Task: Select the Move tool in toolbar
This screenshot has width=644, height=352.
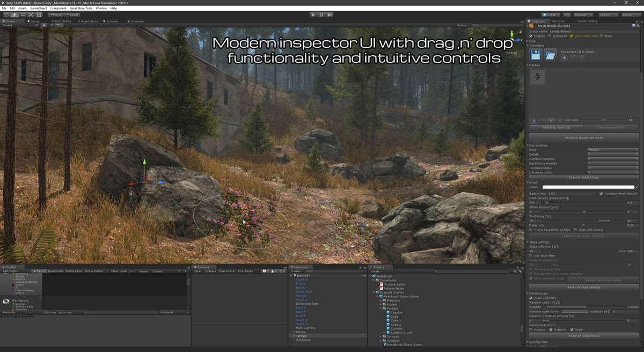Action: [x=14, y=14]
